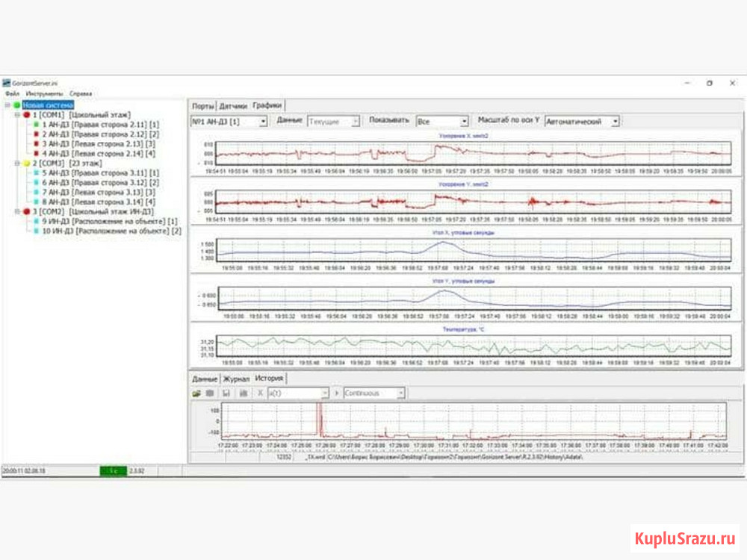Click the red status icon of COM1 port
The height and width of the screenshot is (560, 747).
26,116
